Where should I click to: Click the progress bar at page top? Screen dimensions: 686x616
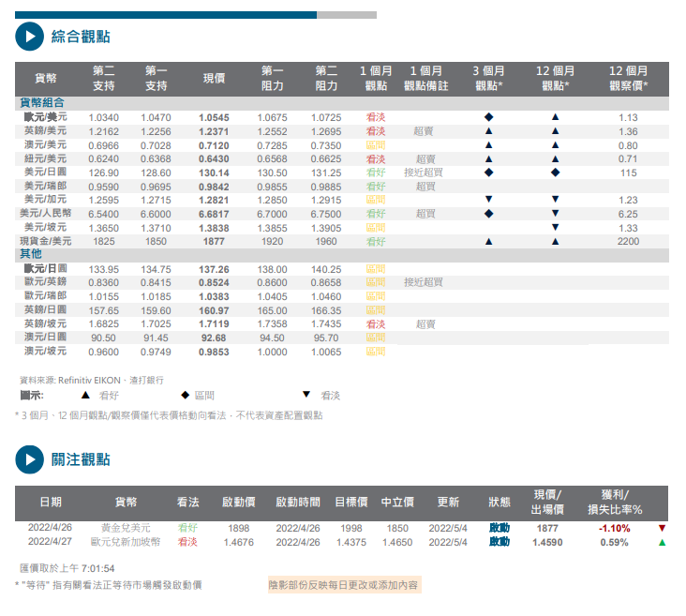pyautogui.click(x=195, y=15)
